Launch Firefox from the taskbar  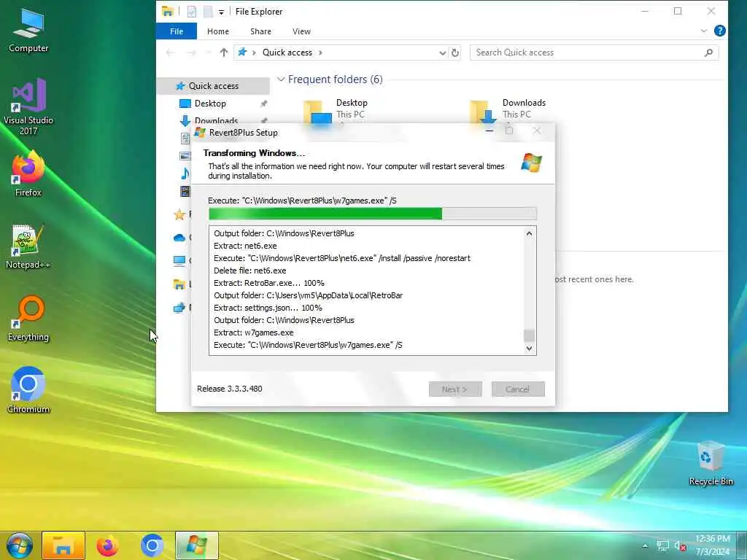tap(108, 545)
